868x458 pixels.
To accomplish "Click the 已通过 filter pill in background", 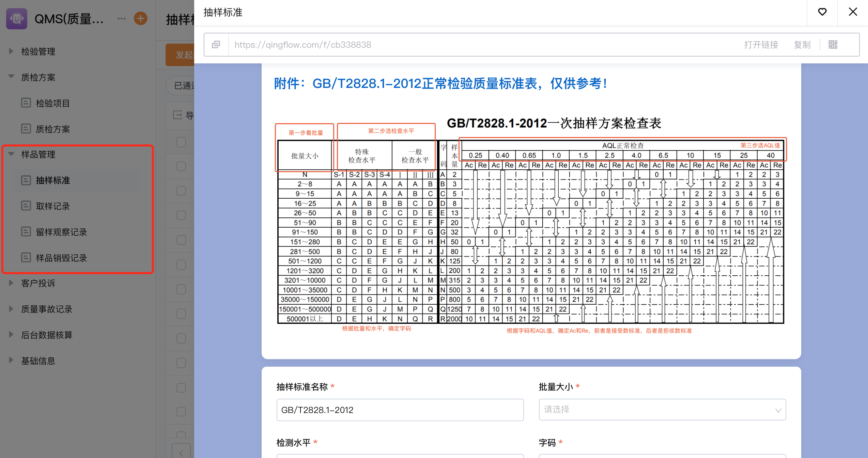I will pos(180,86).
